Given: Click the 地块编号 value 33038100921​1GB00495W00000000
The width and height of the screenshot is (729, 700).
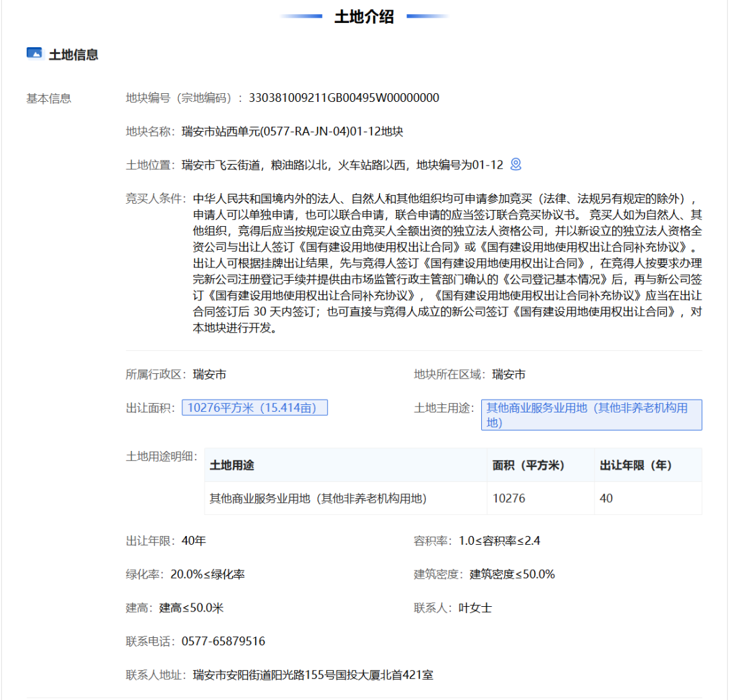Looking at the screenshot, I should pyautogui.click(x=344, y=98).
